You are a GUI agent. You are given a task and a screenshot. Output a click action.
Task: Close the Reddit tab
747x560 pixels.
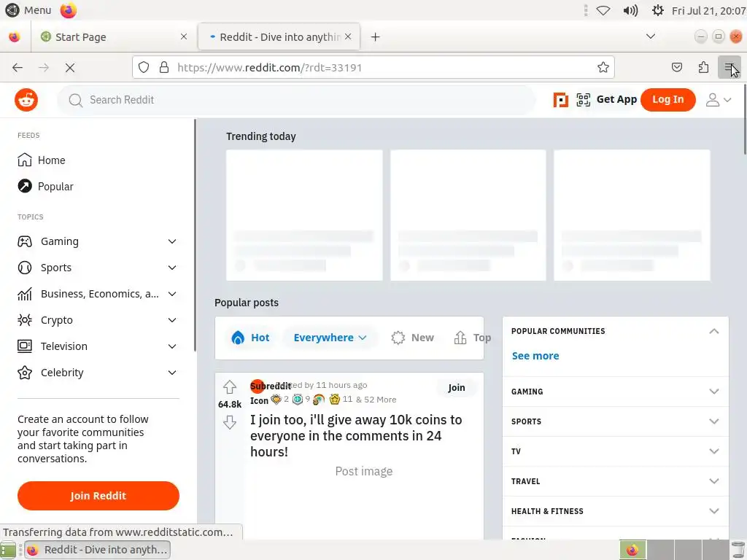(348, 36)
